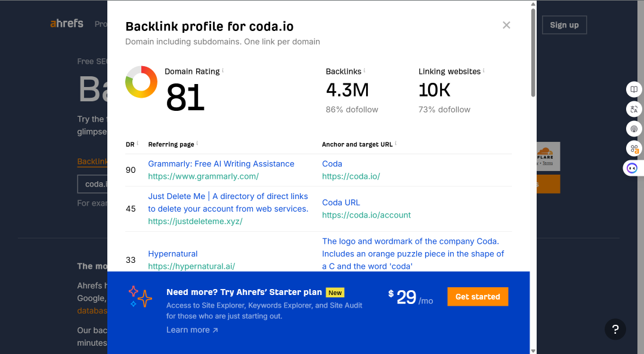Click the Domain Rating info icon

pos(222,70)
